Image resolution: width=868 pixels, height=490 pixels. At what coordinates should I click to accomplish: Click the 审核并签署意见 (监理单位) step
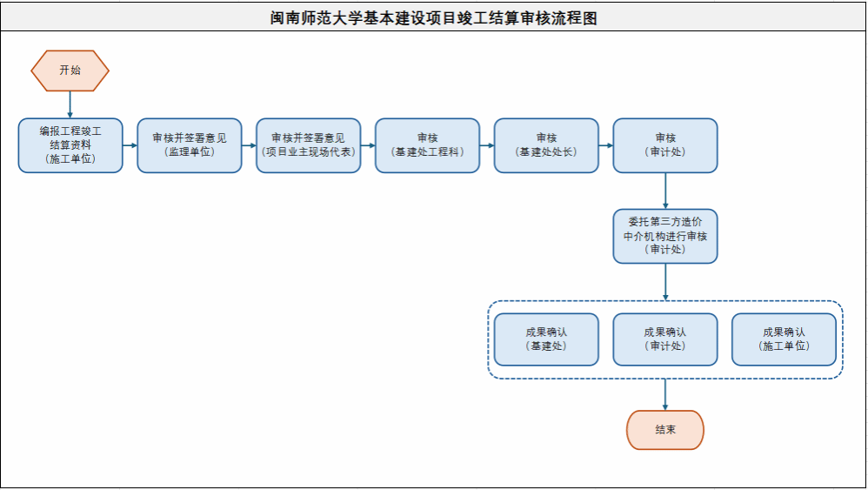point(190,145)
